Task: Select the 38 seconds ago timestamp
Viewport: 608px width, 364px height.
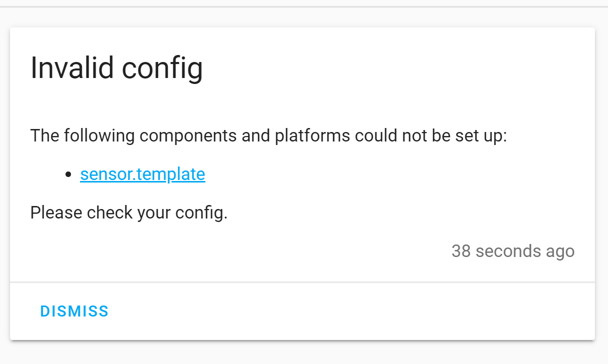Action: 513,251
